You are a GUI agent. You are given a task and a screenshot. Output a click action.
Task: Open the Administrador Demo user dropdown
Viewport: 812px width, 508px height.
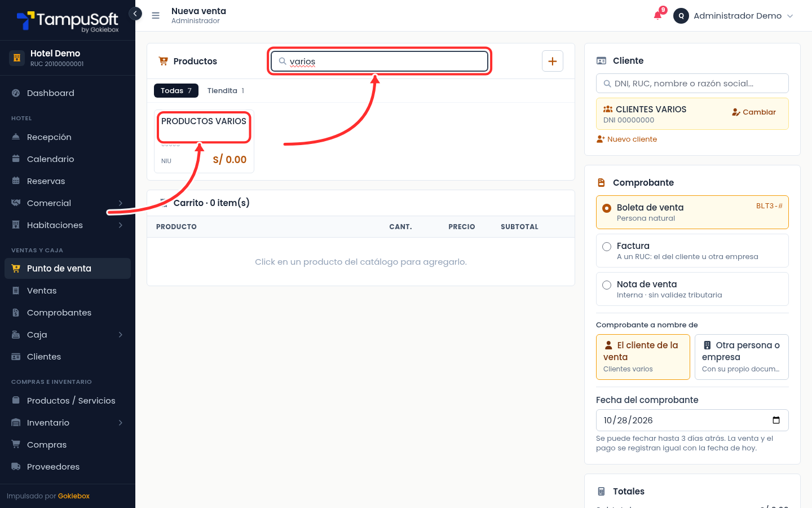tap(734, 16)
